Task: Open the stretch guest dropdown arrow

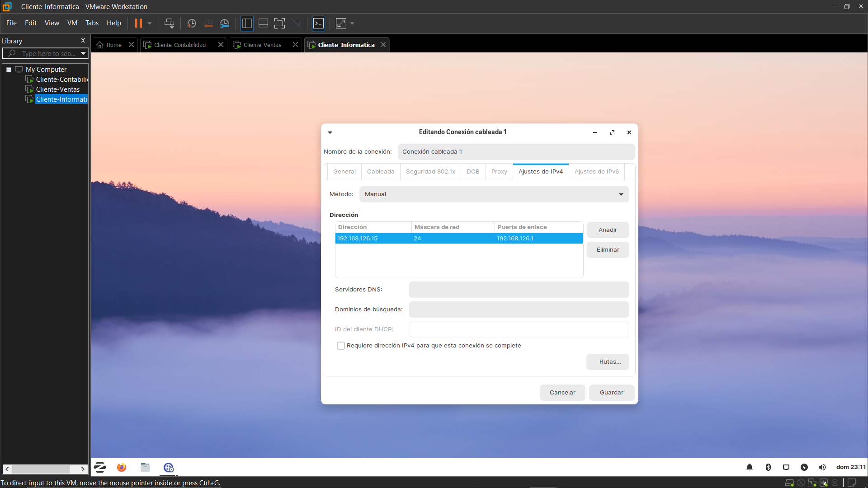Action: (x=352, y=23)
